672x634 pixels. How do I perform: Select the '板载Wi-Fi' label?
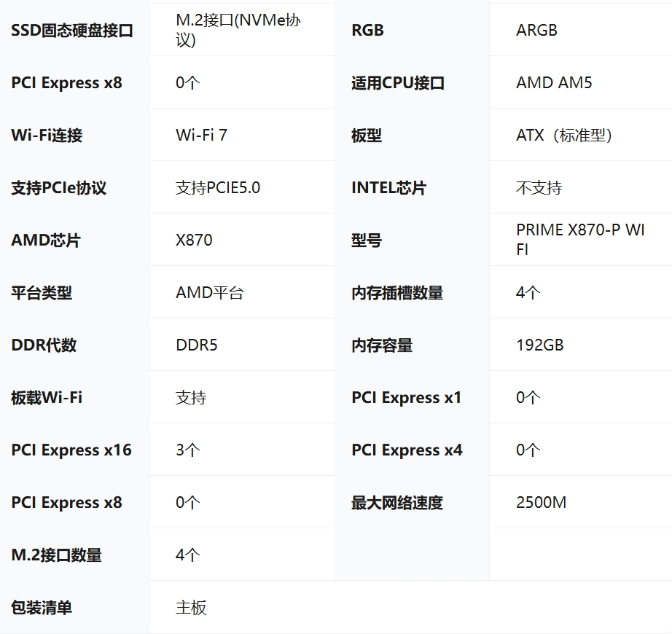click(x=47, y=398)
